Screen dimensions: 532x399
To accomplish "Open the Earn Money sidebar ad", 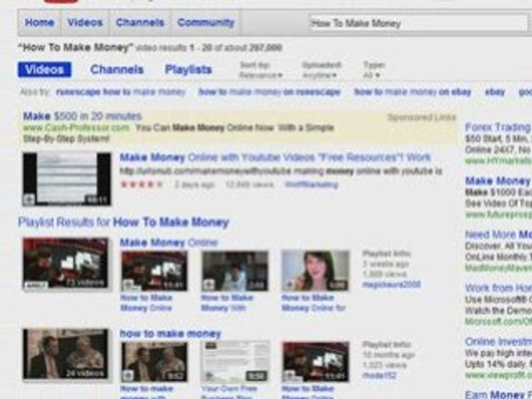I will [498, 395].
